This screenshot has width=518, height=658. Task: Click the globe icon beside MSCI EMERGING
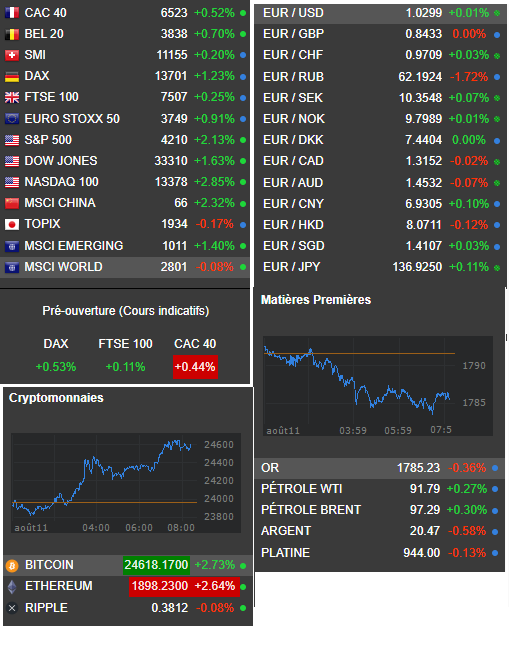(x=12, y=246)
